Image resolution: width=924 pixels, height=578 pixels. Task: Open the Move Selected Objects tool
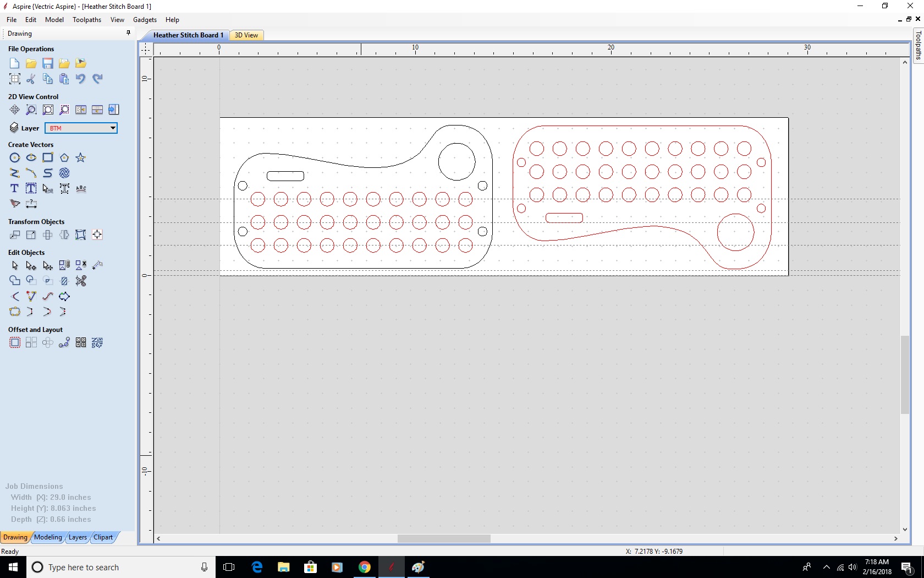(15, 235)
